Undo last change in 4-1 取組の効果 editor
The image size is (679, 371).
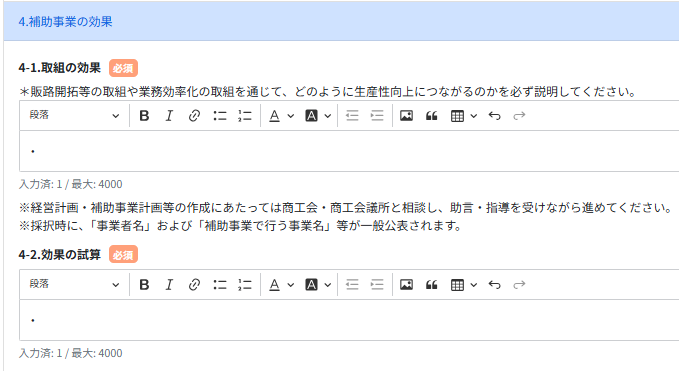(494, 116)
